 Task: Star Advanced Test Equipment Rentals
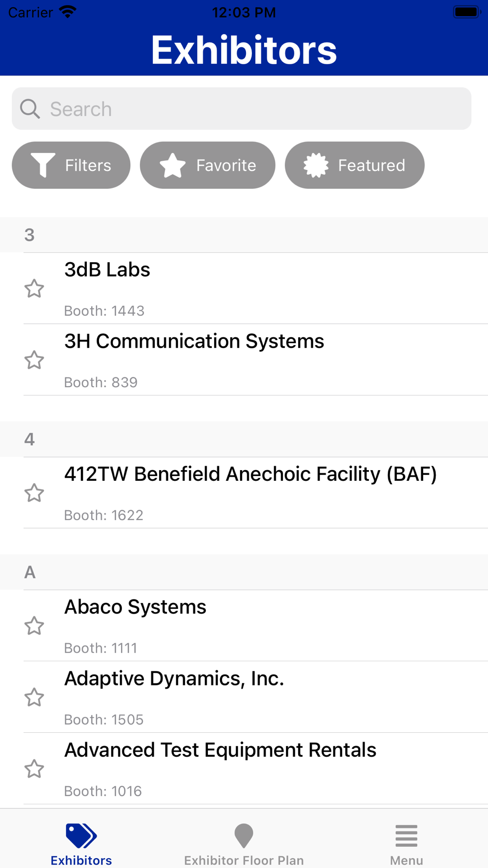pos(34,769)
